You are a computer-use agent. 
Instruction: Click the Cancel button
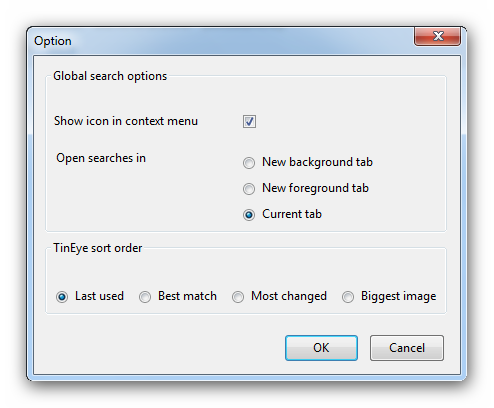click(x=407, y=348)
